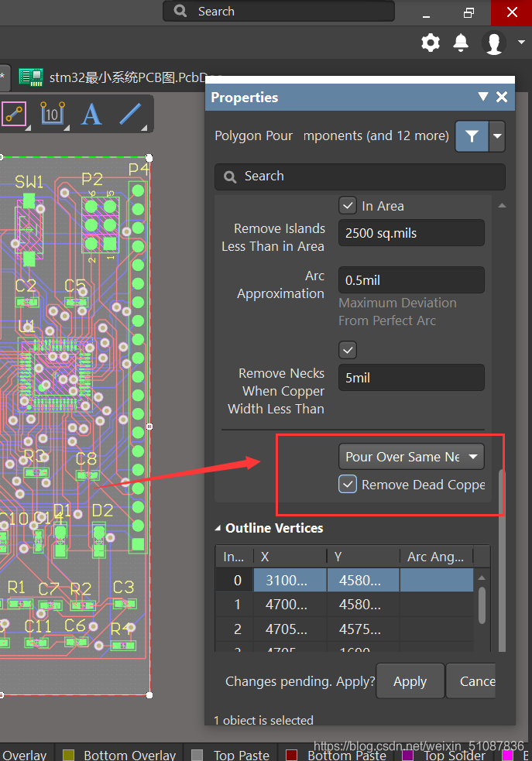The height and width of the screenshot is (761, 532).
Task: Close the Properties panel
Action: point(502,97)
